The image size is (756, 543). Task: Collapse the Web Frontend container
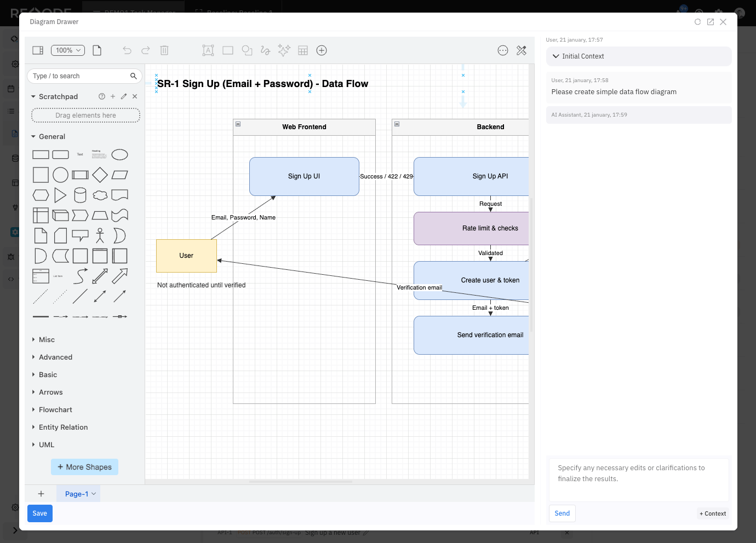238,124
